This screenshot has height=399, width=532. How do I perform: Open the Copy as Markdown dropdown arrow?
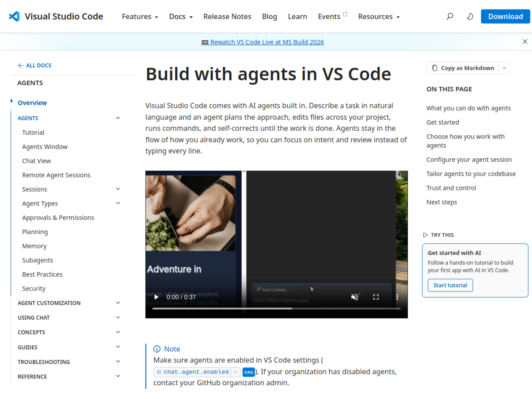(x=505, y=68)
